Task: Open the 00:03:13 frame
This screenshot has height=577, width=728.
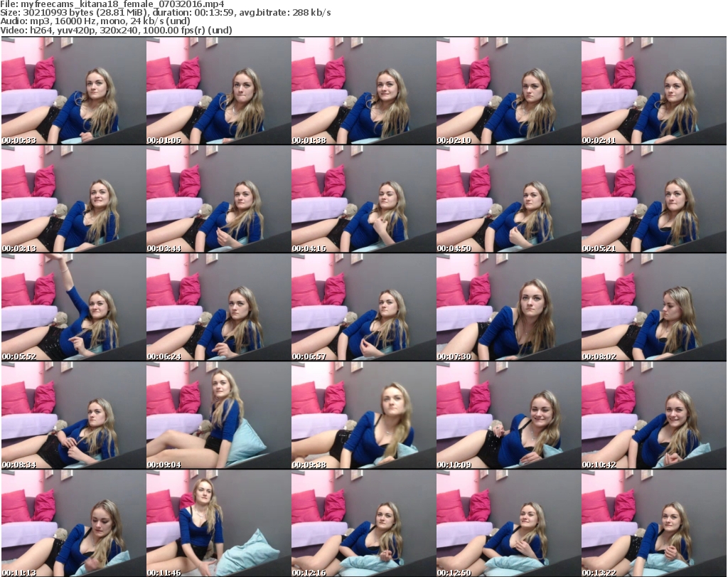Action: pyautogui.click(x=73, y=198)
